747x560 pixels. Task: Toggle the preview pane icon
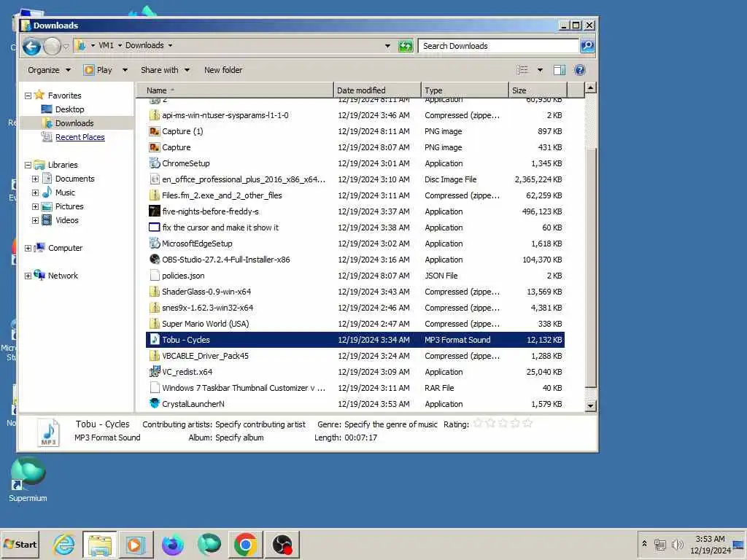tap(560, 70)
